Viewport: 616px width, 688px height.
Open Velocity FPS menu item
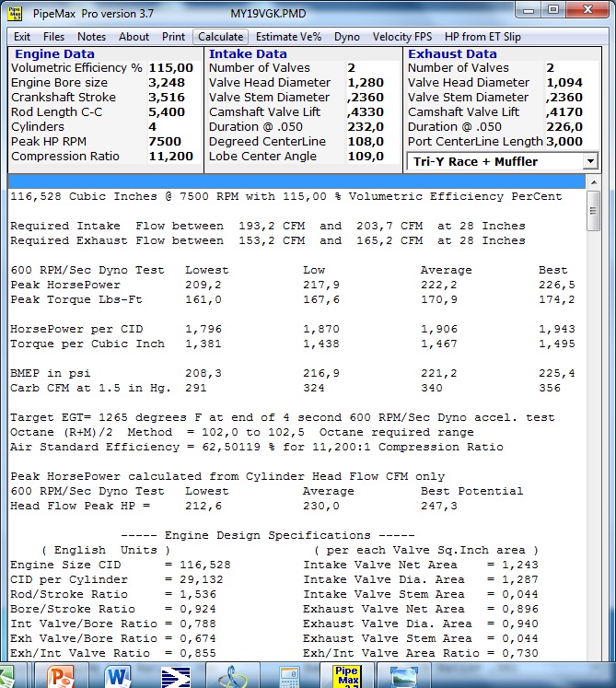(402, 37)
